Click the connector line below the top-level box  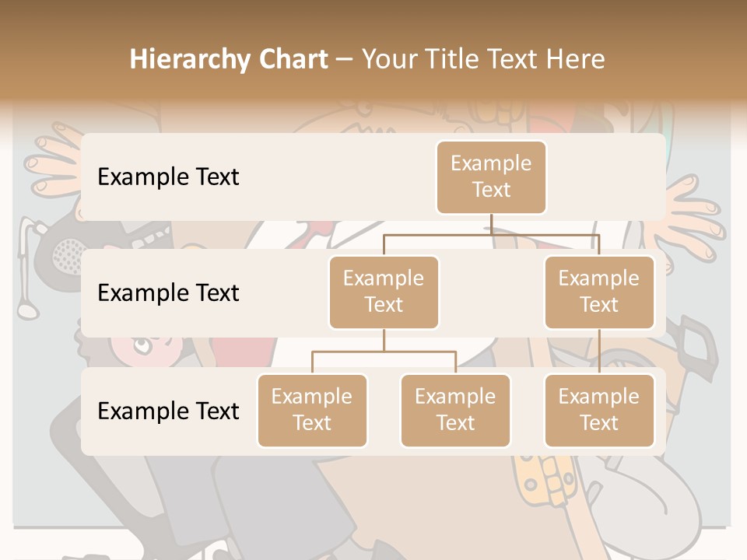click(x=491, y=224)
